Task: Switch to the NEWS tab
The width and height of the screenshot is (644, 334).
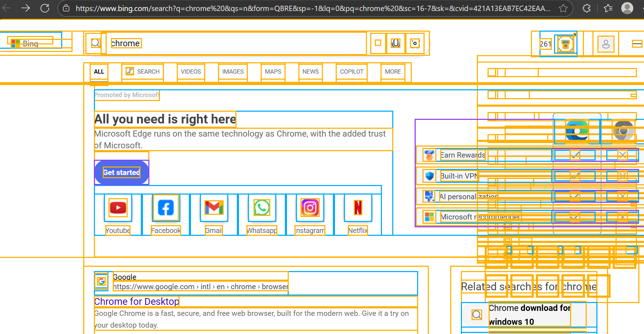Action: tap(310, 72)
